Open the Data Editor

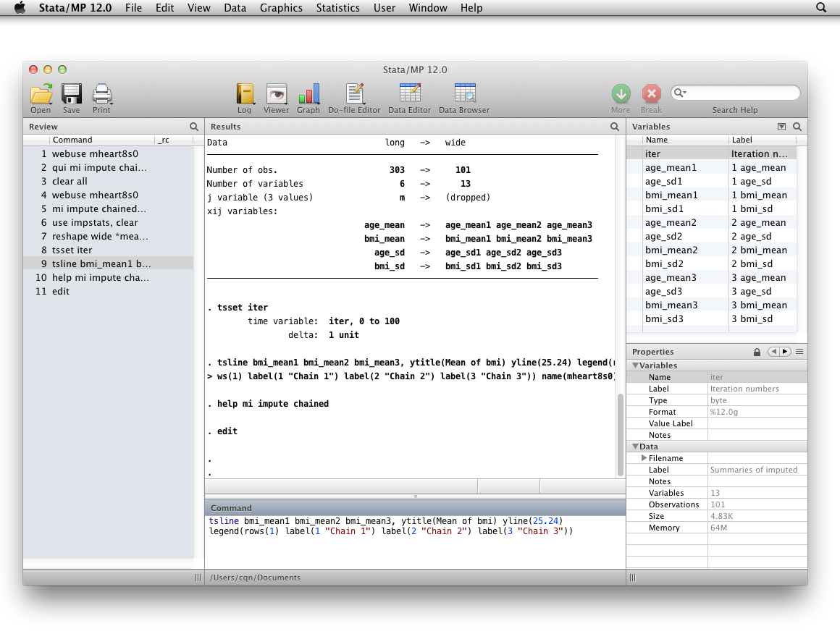click(409, 98)
